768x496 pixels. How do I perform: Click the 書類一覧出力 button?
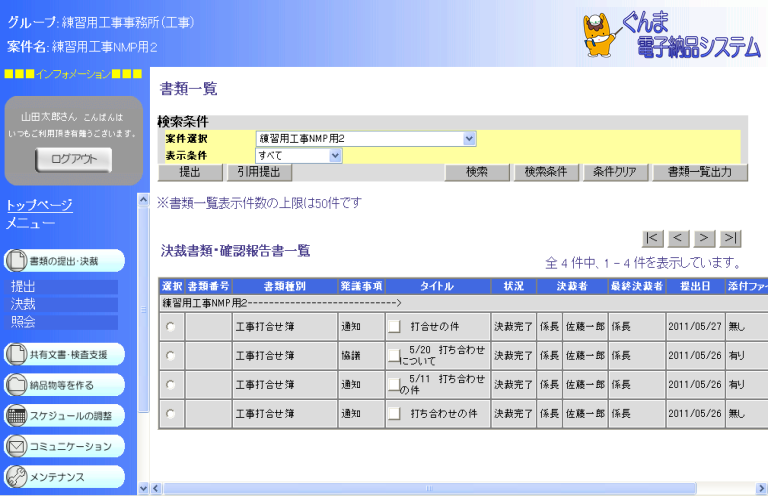[x=700, y=172]
